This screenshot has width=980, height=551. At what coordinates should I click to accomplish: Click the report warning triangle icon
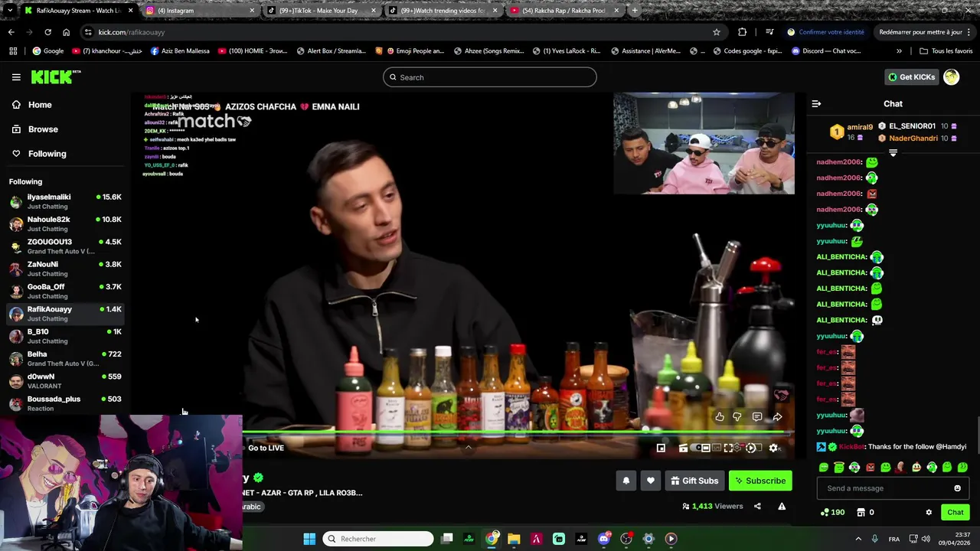782,506
